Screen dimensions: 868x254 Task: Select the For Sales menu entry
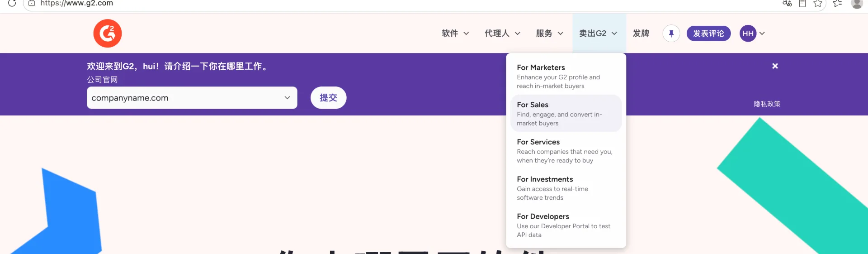[566, 113]
